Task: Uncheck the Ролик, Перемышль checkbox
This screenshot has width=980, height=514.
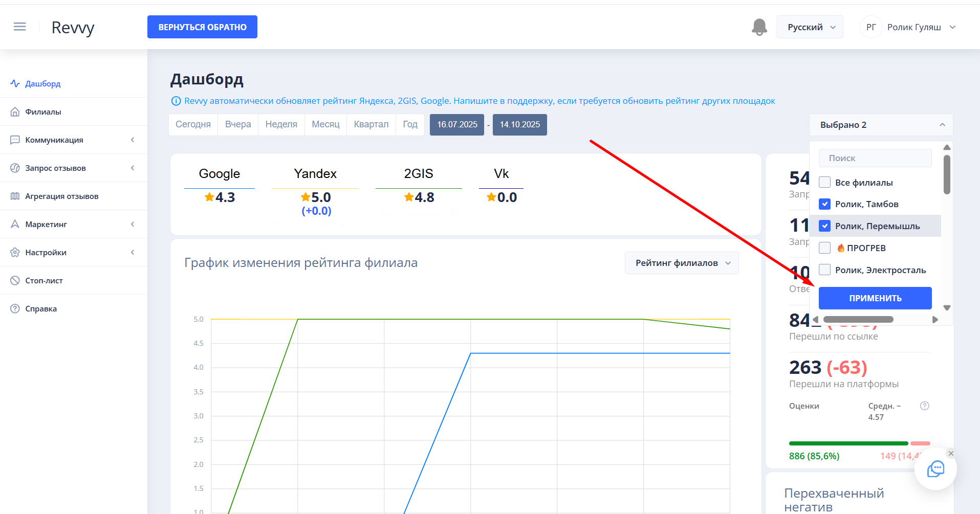Action: 824,226
